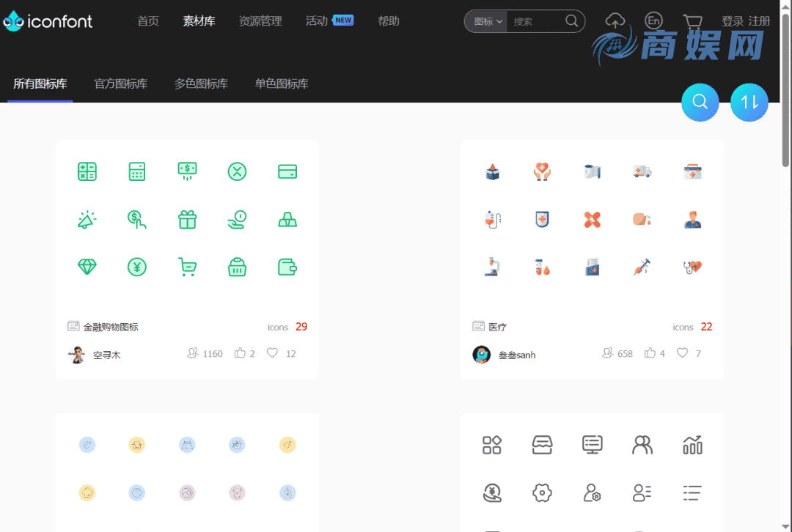This screenshot has width=792, height=532.
Task: Select the ambulance icon in 医疗 set
Action: coord(642,171)
